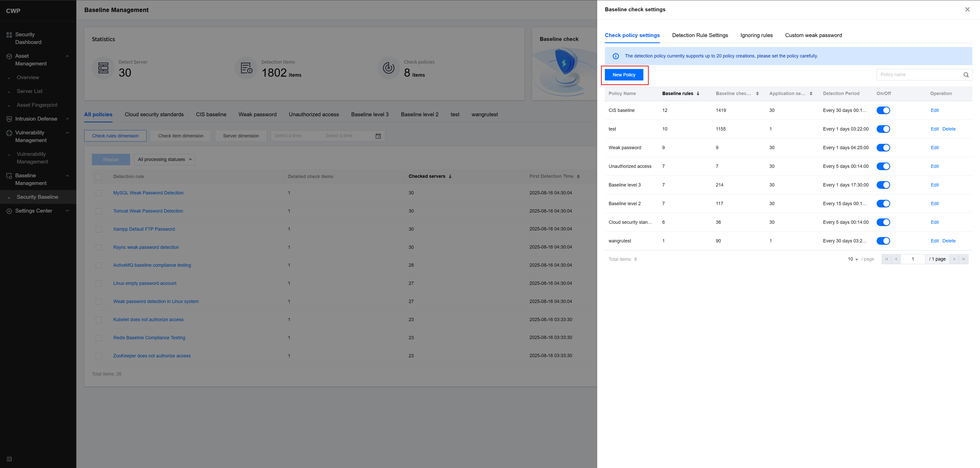Click the Security Dashboard grid icon
Screen dimensions: 980x468
[9, 35]
